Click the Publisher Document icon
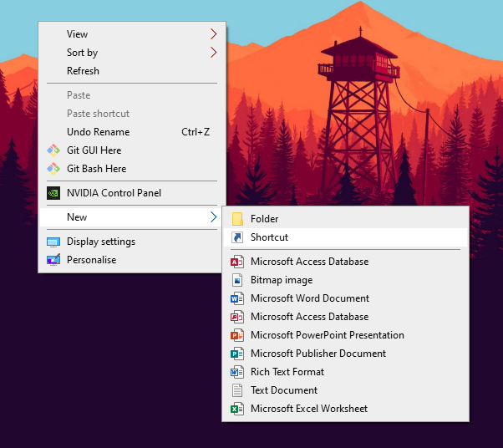The image size is (503, 448). click(237, 354)
